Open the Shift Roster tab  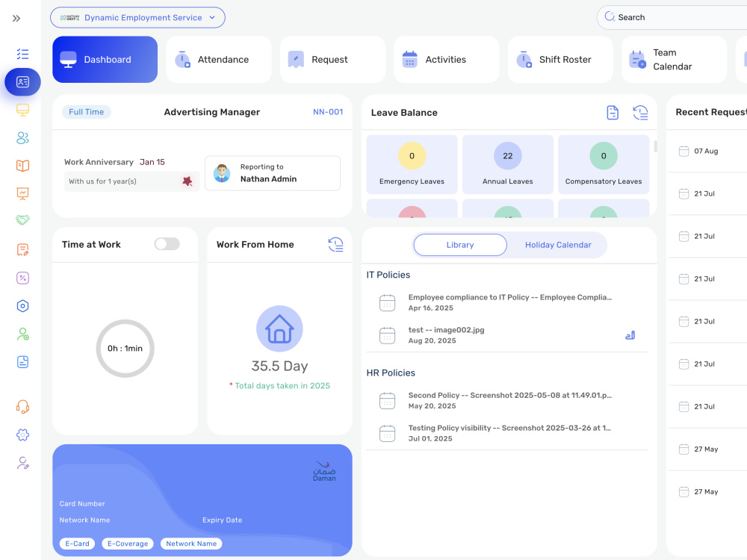click(560, 60)
